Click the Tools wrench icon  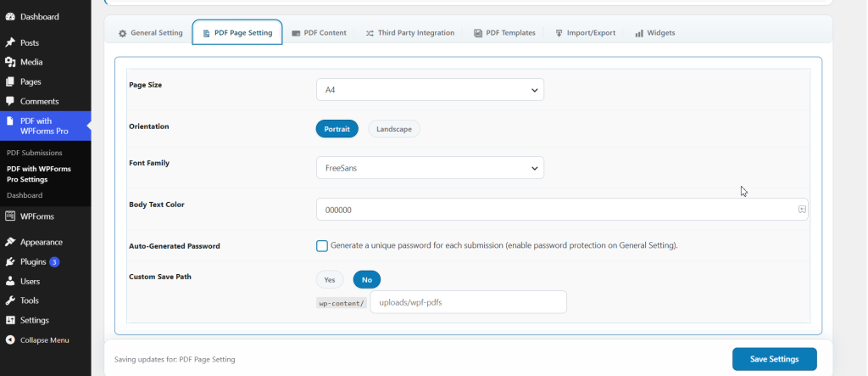[10, 300]
